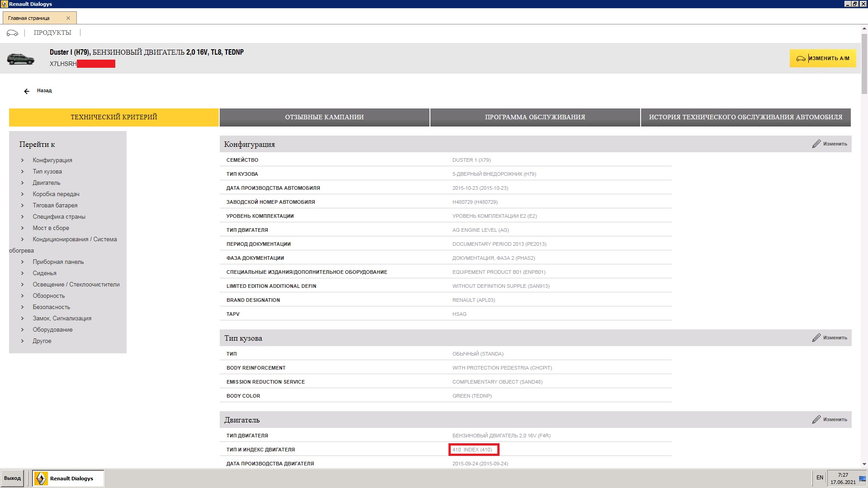Go to Освещение / Стеклоочистители in sidebar
The width and height of the screenshot is (868, 488).
tap(76, 284)
